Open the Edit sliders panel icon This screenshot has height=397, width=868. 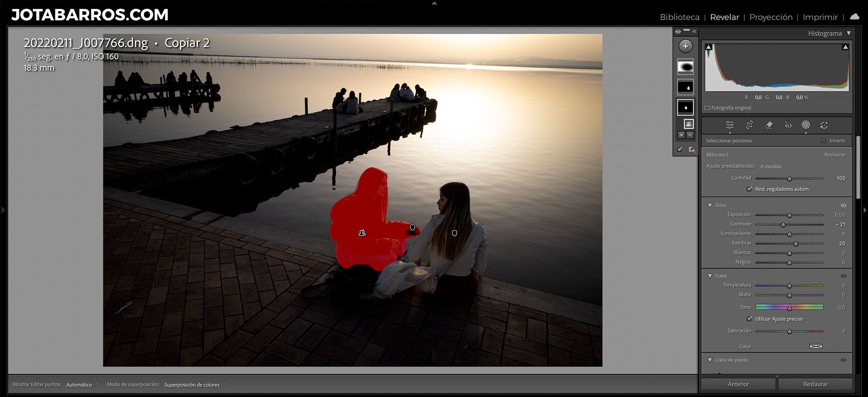[x=730, y=125]
